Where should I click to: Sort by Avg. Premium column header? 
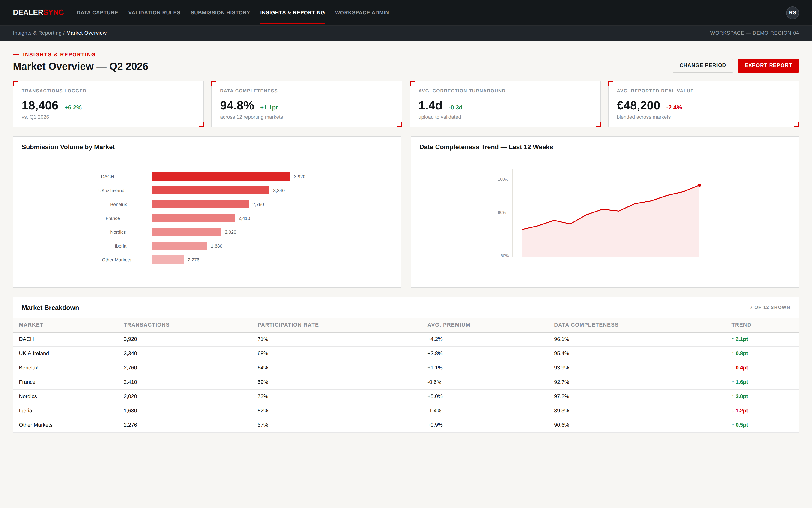[x=449, y=325]
